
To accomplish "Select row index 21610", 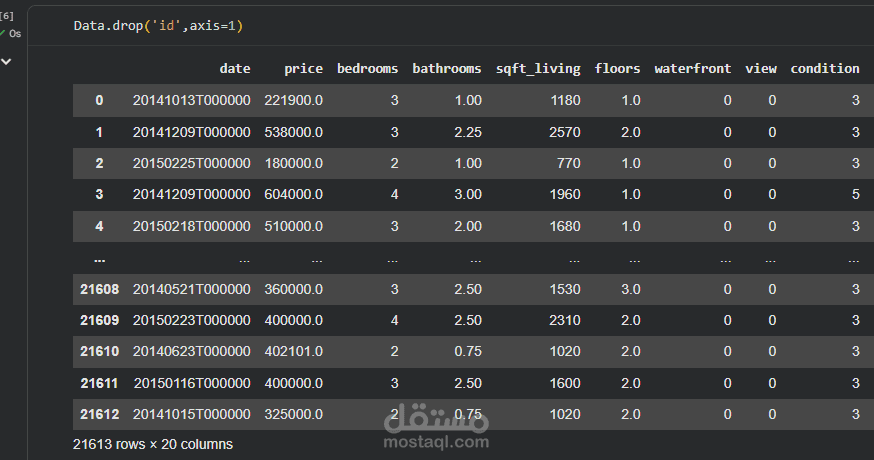I will click(x=99, y=352).
